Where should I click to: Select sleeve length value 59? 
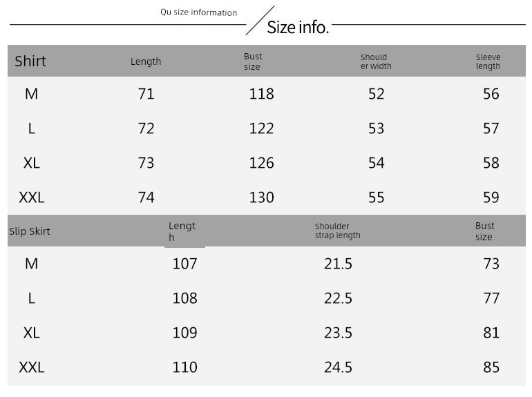click(491, 197)
